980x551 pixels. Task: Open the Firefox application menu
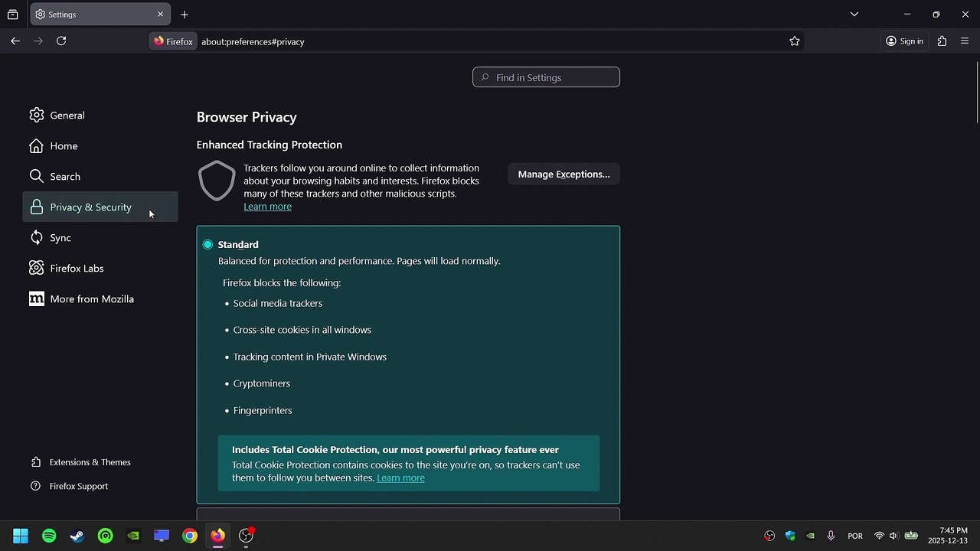(x=965, y=41)
